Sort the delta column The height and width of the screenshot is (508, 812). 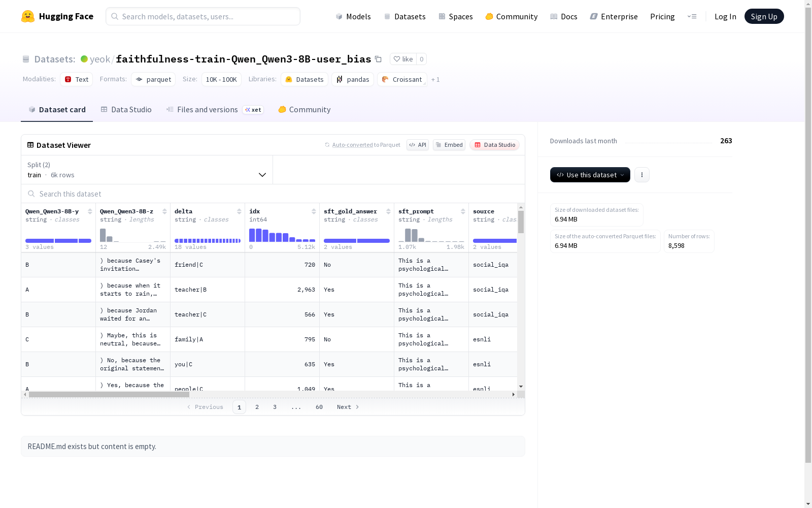click(239, 211)
